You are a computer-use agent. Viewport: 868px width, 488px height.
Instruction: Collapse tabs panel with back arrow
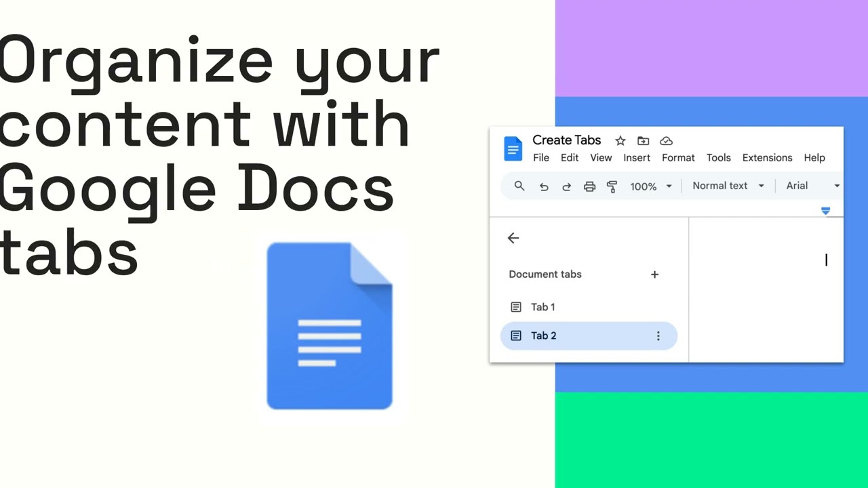coord(513,238)
